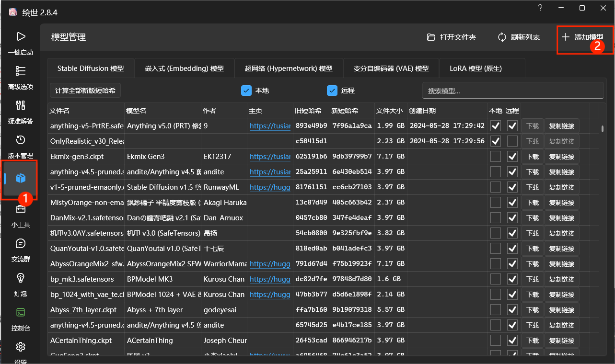This screenshot has height=364, width=615.
Task: Click the 绘世 app logo icon
Action: coord(13,12)
